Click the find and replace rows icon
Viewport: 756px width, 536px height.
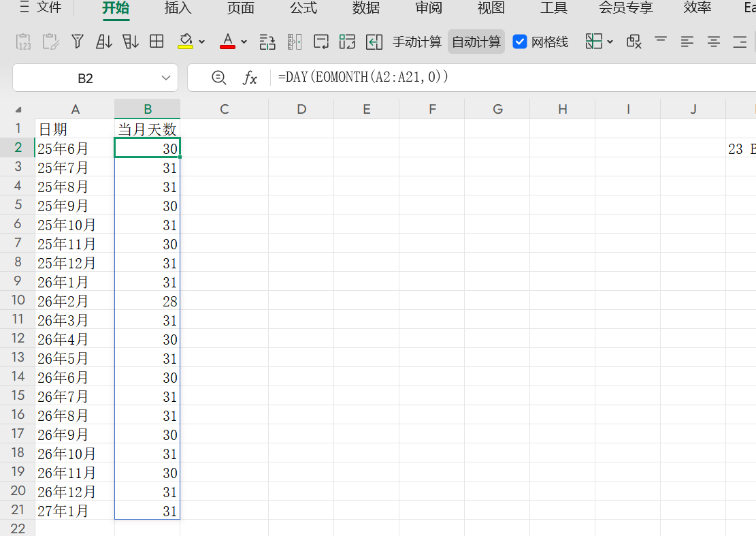(267, 42)
